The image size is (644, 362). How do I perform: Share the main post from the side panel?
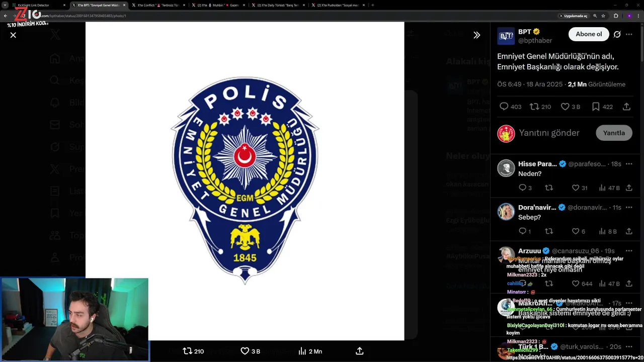click(626, 107)
